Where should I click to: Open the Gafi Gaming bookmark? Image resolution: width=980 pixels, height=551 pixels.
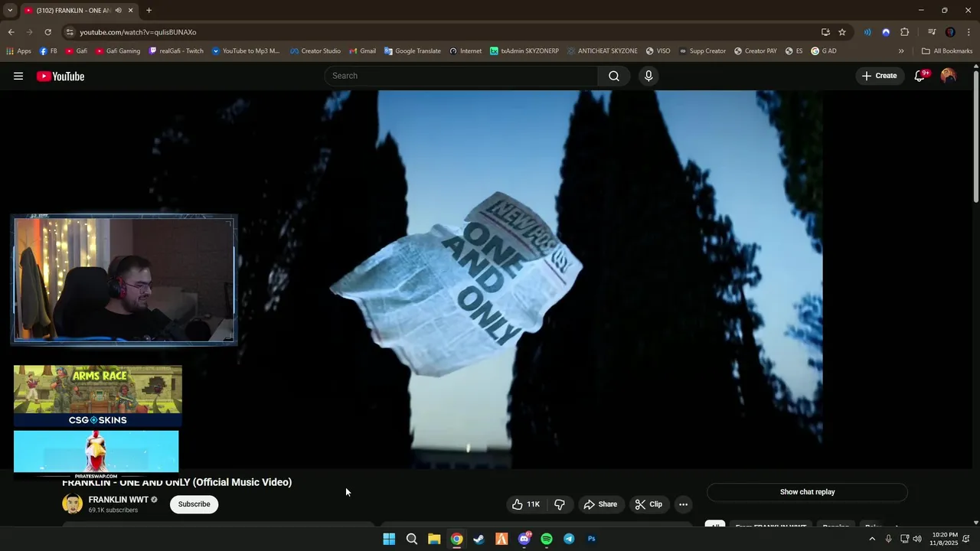coord(118,51)
